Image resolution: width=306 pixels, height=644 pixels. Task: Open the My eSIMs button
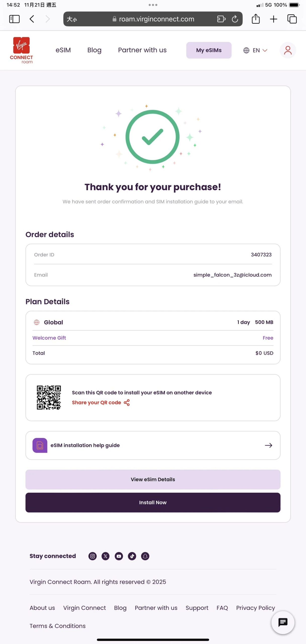(209, 50)
